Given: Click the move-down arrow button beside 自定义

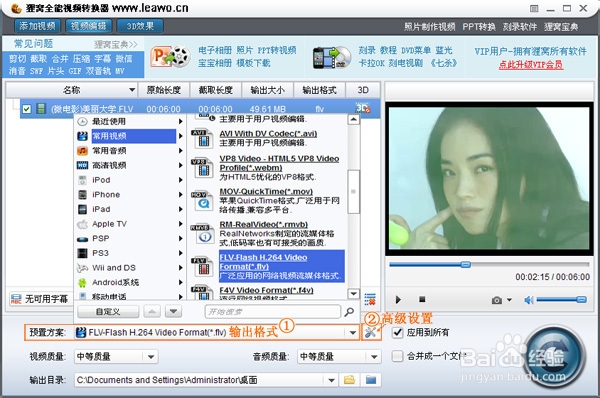Looking at the screenshot, I should 173,312.
